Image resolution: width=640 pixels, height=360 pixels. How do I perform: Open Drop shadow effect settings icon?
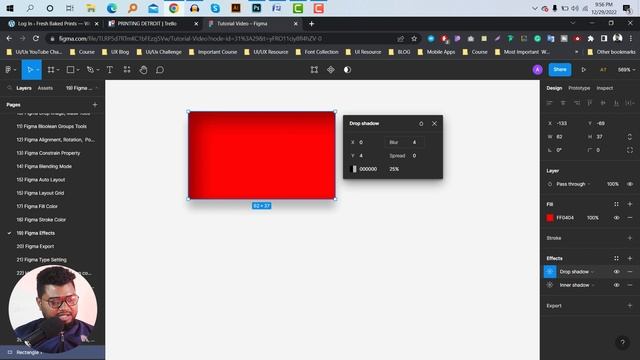(550, 272)
